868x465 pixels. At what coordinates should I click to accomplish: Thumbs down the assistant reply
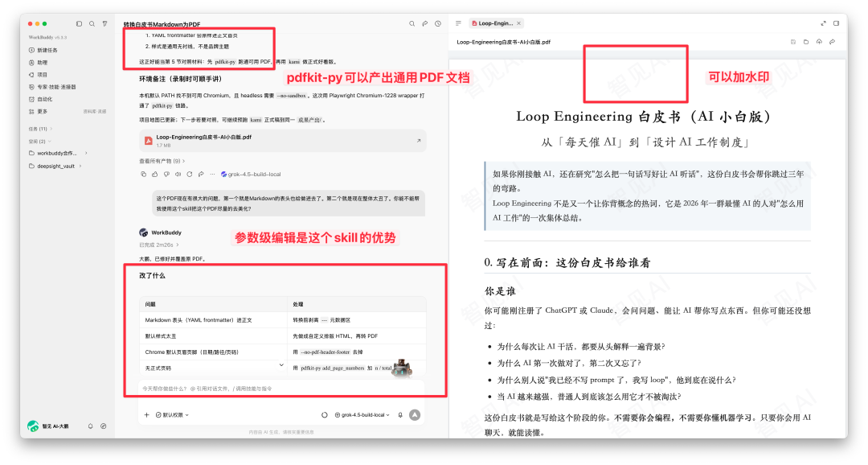click(166, 174)
